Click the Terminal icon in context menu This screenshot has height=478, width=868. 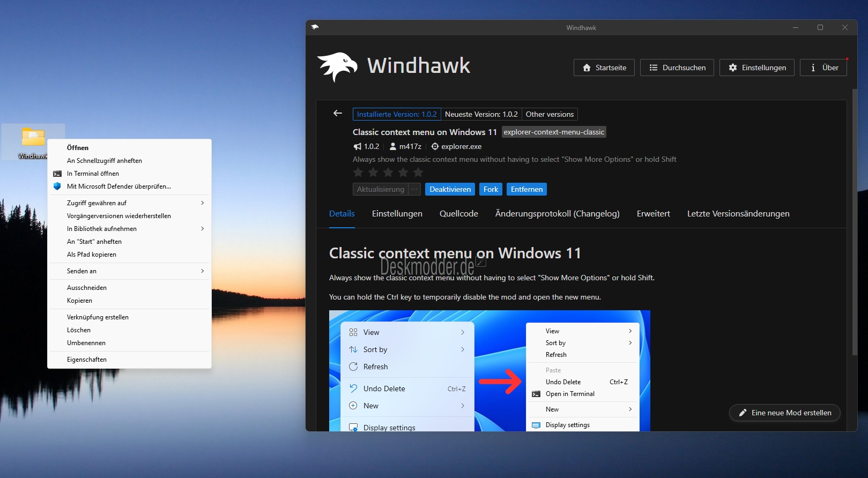57,174
